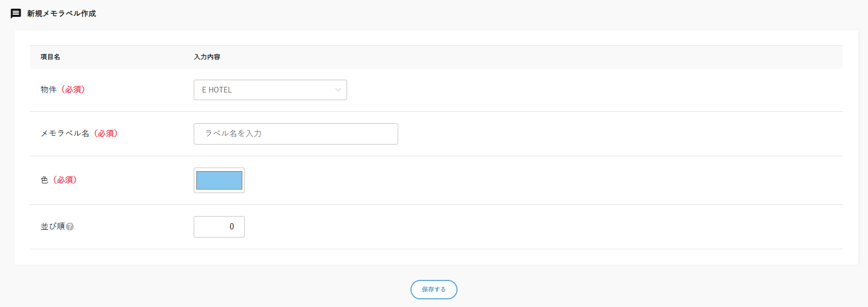Click the chevron arrow of property dropdown
Image resolution: width=868 pixels, height=307 pixels.
(338, 90)
